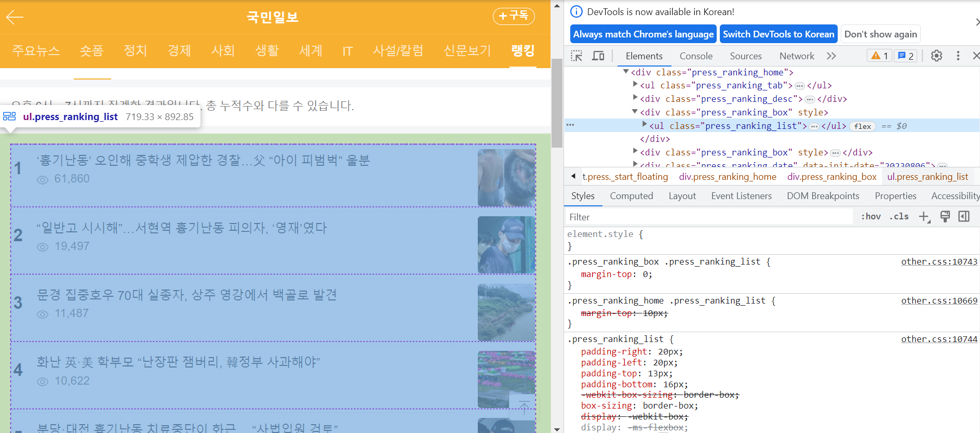Select the 사설/칼럼 menu item

coord(398,50)
